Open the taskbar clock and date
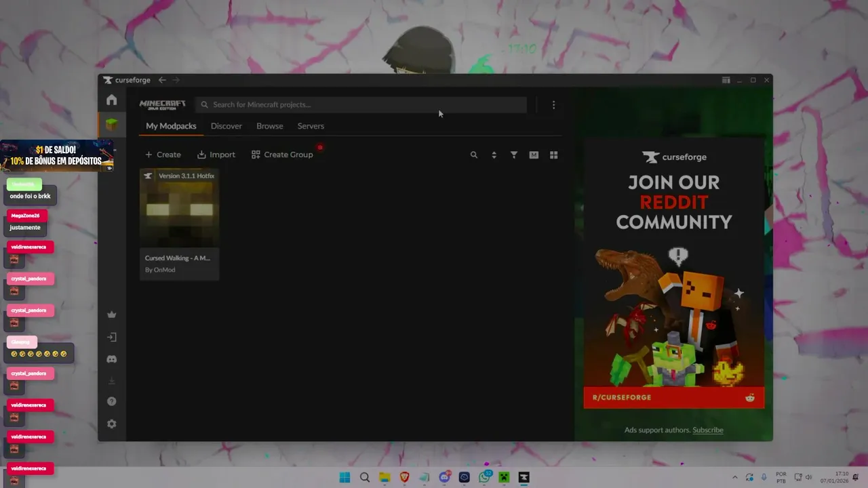 click(x=834, y=477)
